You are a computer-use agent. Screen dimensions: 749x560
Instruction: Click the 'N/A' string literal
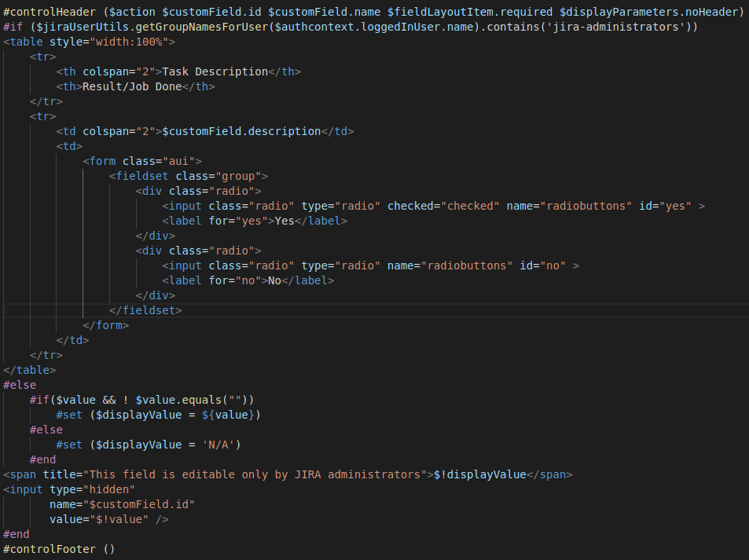(x=218, y=445)
